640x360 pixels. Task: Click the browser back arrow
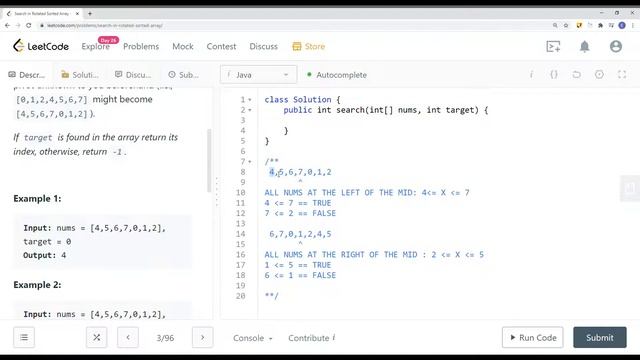[x=7, y=25]
